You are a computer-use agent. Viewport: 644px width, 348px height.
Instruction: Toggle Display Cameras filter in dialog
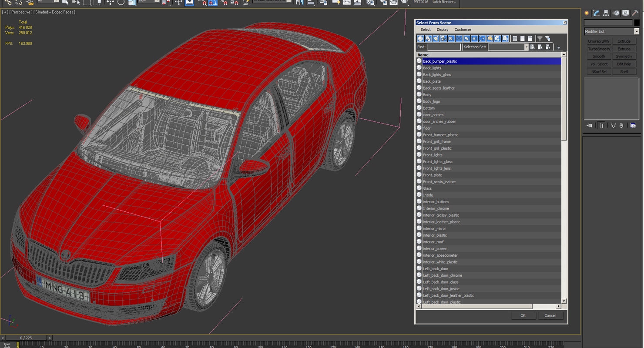click(443, 39)
